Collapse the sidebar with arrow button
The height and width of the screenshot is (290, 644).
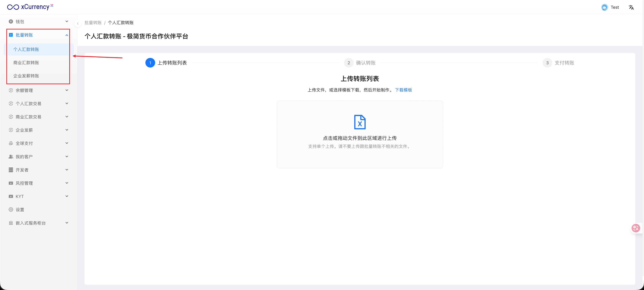click(78, 23)
